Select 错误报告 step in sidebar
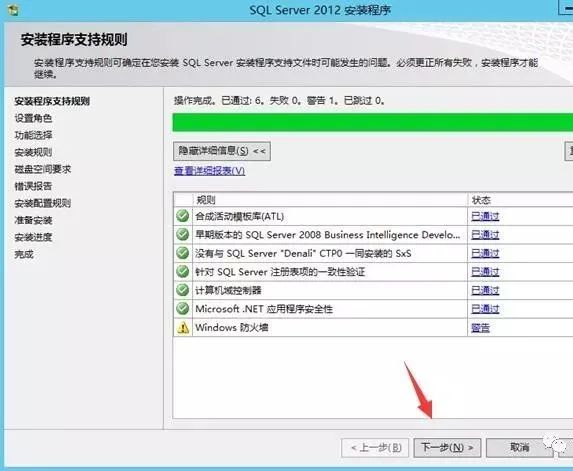Screen dimensions: 573x471 [x=33, y=186]
